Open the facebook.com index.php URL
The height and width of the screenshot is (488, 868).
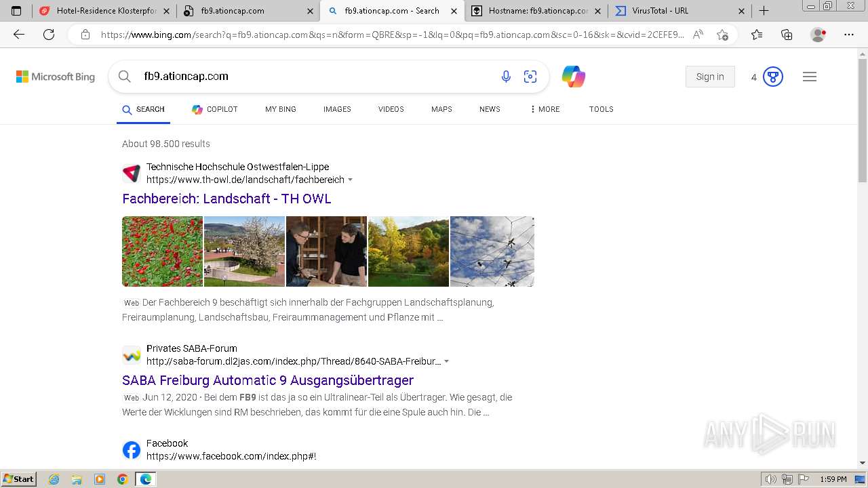(x=231, y=456)
